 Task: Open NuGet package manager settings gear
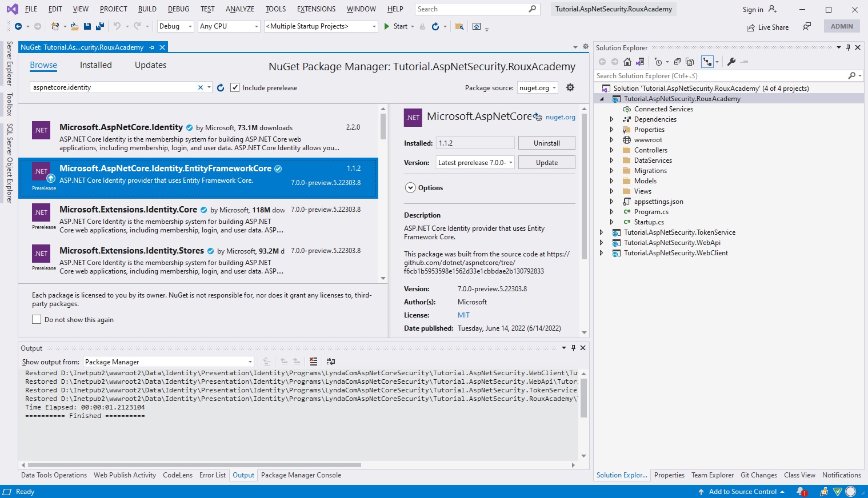point(570,87)
